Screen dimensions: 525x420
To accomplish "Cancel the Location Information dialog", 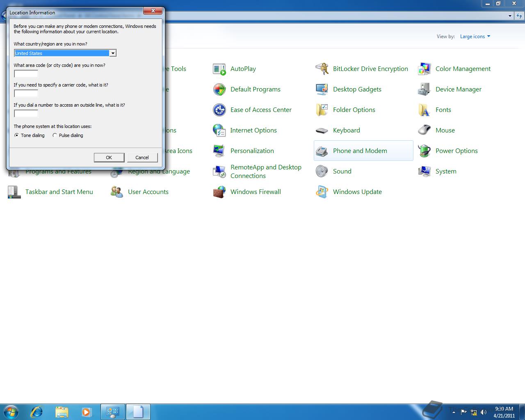I will pos(142,157).
